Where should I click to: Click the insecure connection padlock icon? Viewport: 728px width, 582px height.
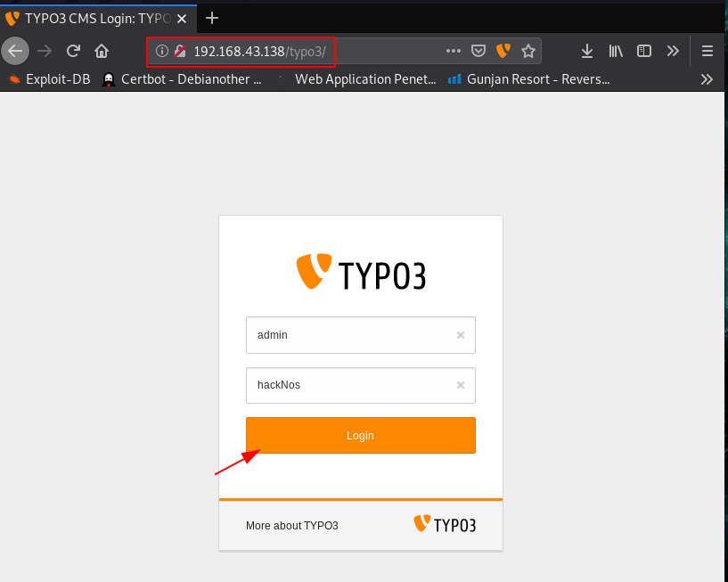click(x=180, y=51)
